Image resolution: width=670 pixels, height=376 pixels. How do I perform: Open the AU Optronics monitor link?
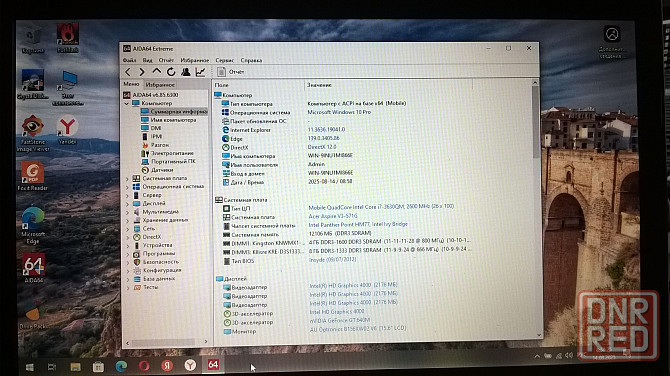[x=358, y=329]
